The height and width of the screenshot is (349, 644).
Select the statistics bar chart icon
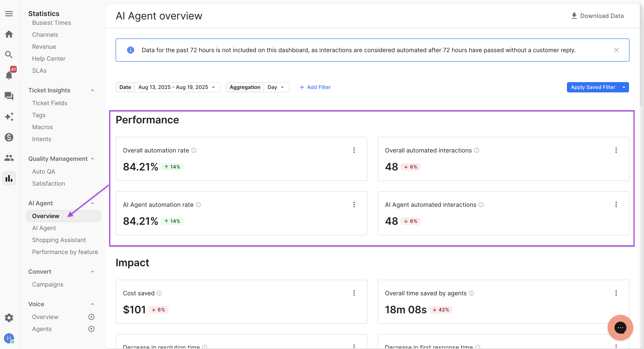(x=9, y=178)
